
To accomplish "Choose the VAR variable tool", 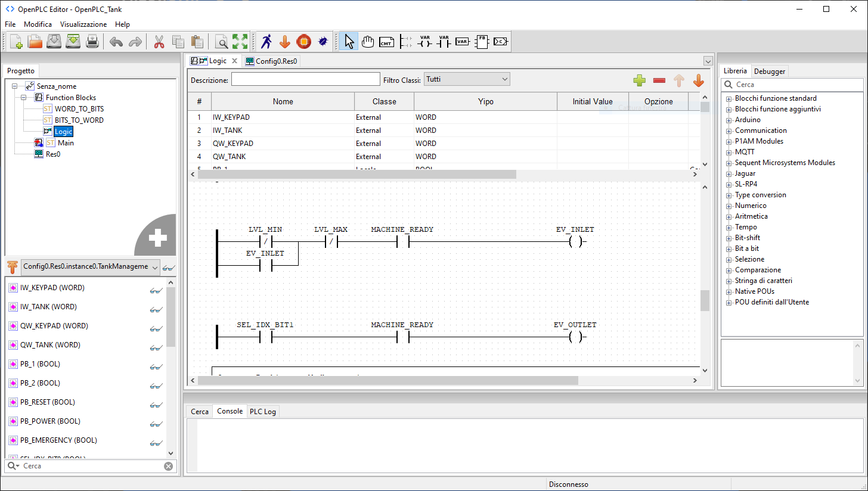I will pyautogui.click(x=463, y=42).
